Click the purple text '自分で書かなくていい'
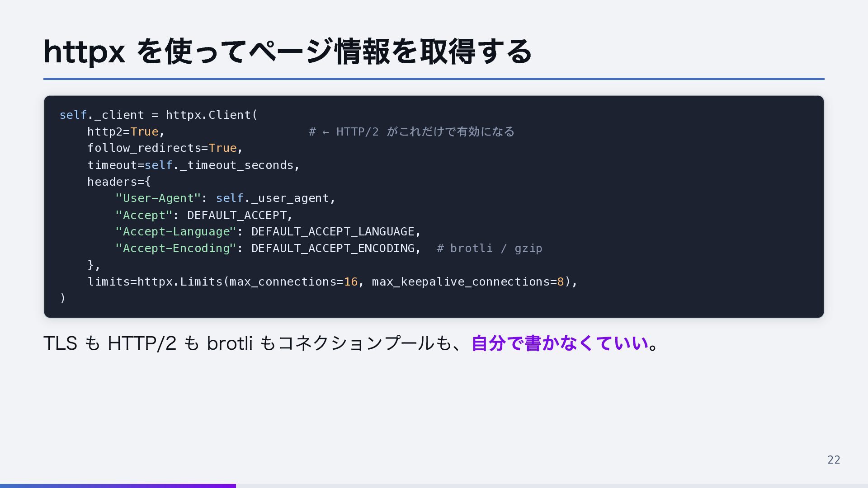This screenshot has width=868, height=488. point(560,343)
